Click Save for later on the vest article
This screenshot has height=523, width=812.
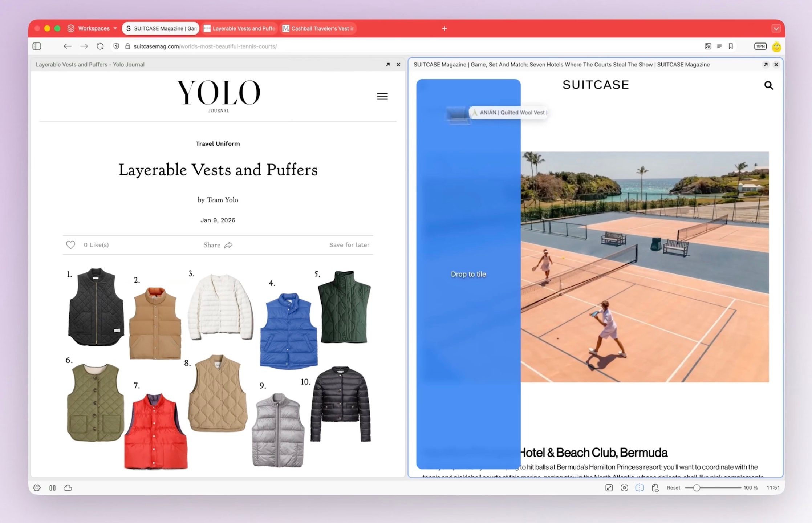[x=349, y=245]
